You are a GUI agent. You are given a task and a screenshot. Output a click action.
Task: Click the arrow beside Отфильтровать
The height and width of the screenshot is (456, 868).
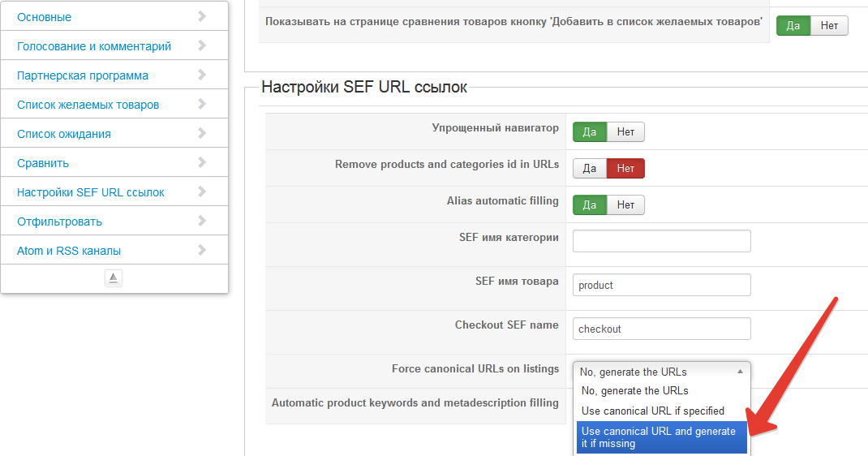(202, 222)
